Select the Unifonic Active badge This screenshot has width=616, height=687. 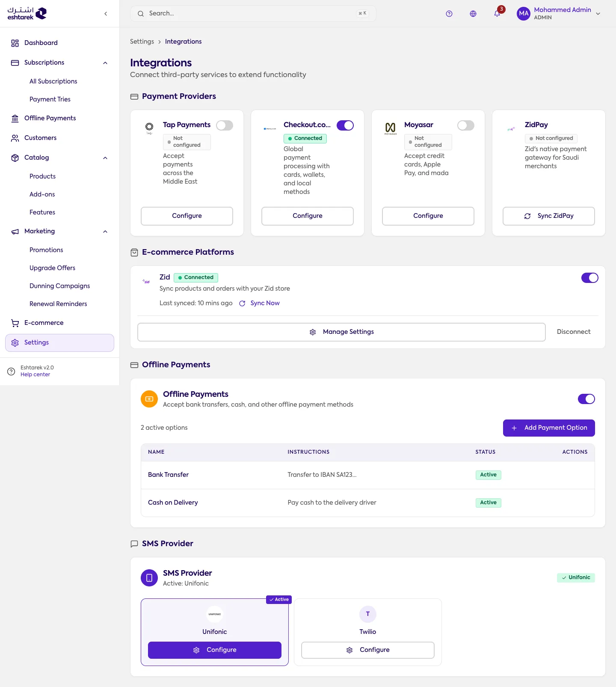click(279, 600)
